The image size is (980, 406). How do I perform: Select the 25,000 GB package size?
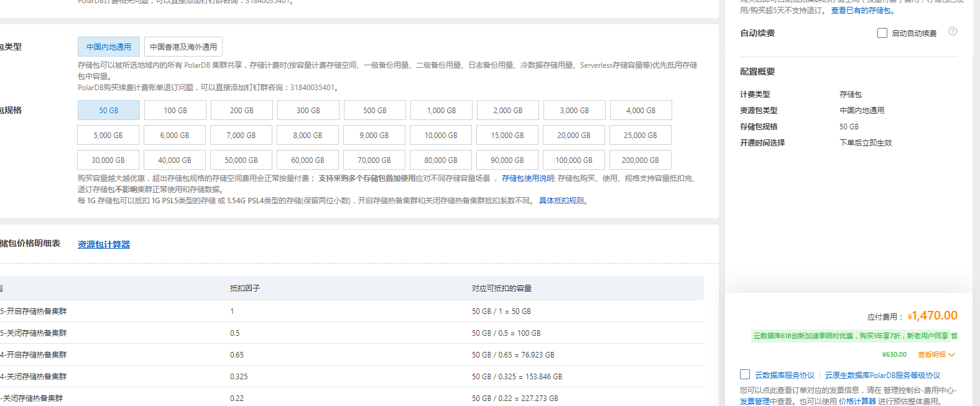coord(640,135)
